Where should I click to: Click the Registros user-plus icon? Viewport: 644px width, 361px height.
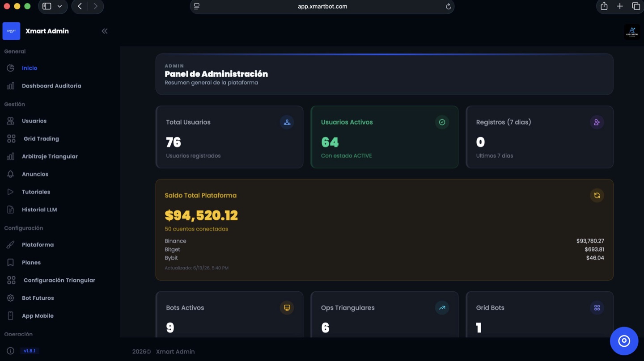597,122
